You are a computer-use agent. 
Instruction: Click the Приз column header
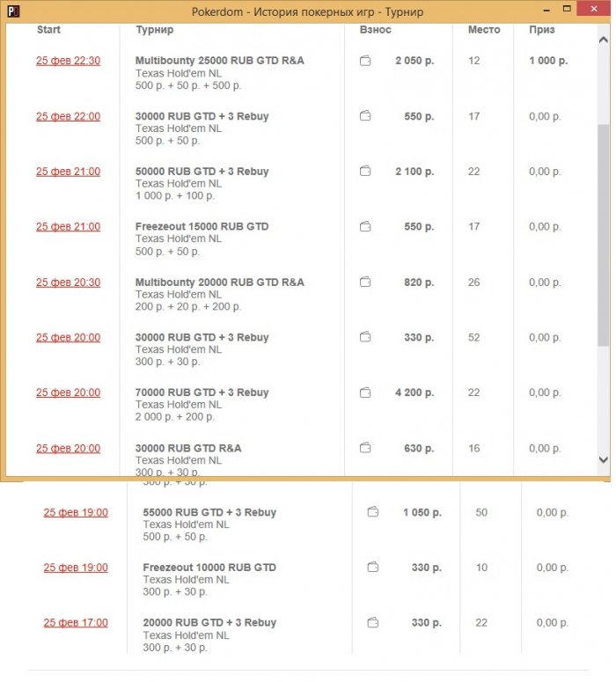(x=542, y=30)
